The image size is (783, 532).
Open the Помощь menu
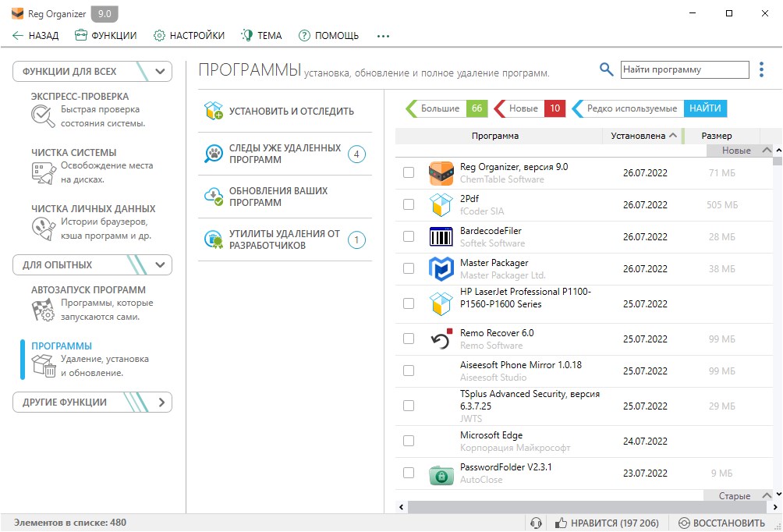tap(328, 35)
